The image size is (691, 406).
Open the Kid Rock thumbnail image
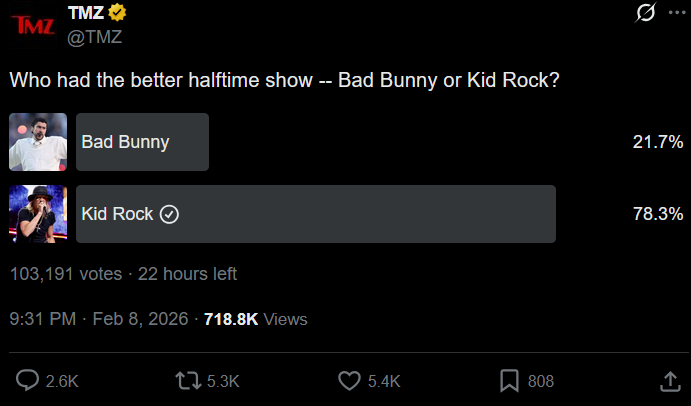coord(38,214)
